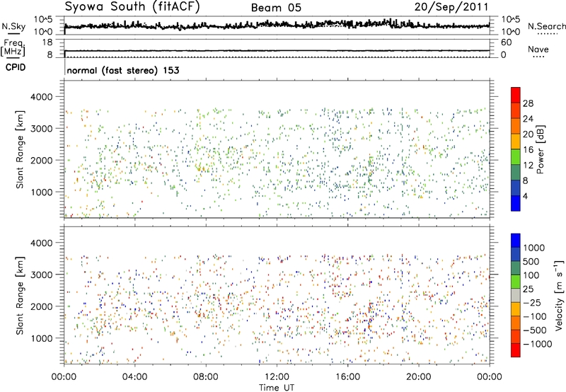This screenshot has height=392, width=566.
Task: Click the noise trace in the top panel
Action: click(277, 25)
